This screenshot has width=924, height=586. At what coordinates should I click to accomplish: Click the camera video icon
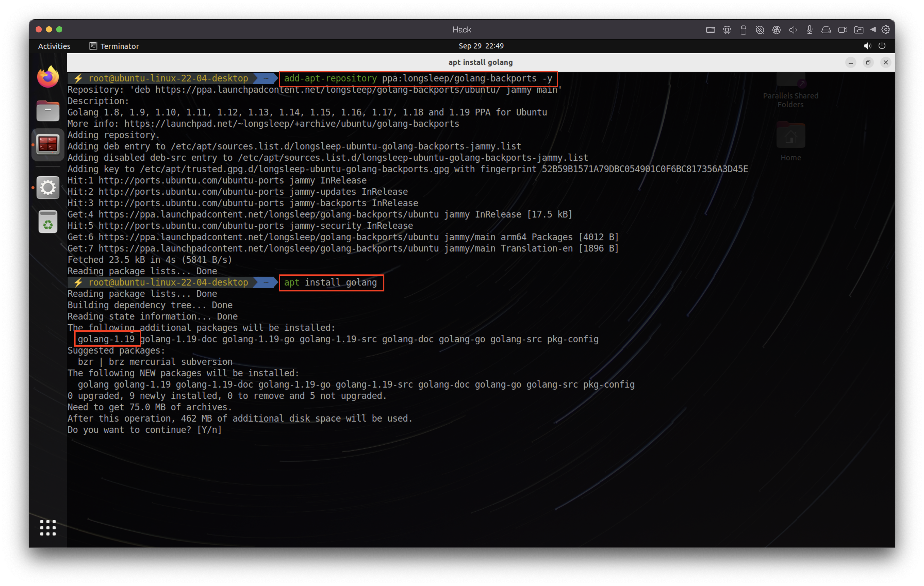pyautogui.click(x=843, y=30)
